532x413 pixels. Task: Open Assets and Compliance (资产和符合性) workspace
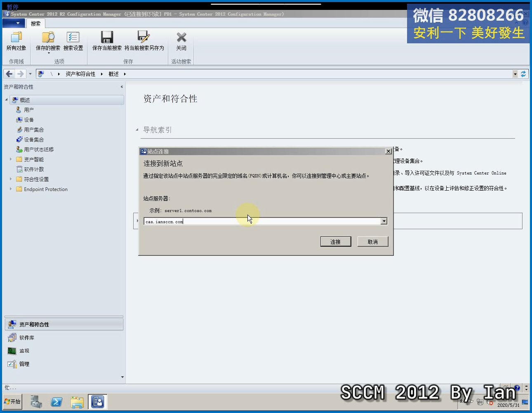point(64,324)
